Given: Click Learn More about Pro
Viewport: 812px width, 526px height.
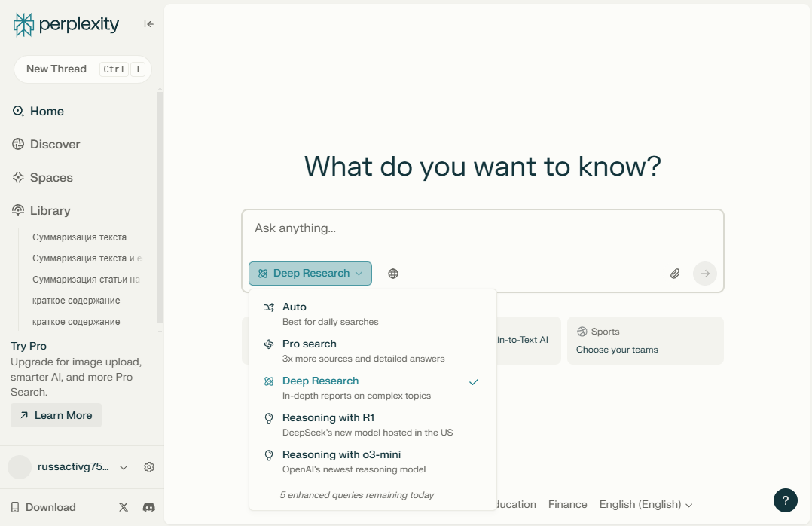Looking at the screenshot, I should (56, 415).
